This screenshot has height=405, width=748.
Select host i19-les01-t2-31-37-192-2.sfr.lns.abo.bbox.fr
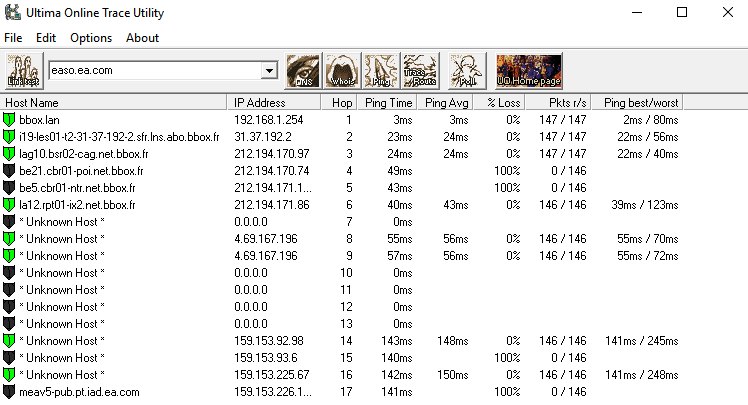click(x=119, y=137)
